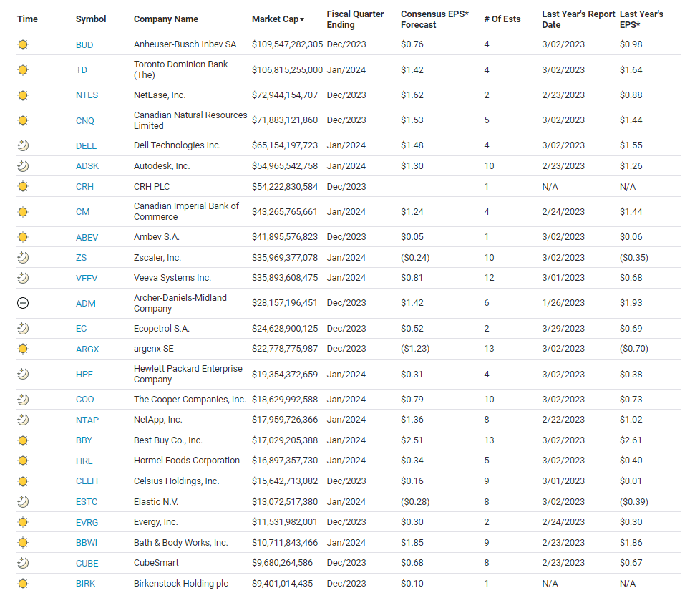Click the sun icon for BBY
Image resolution: width=700 pixels, height=593 pixels.
pos(23,440)
